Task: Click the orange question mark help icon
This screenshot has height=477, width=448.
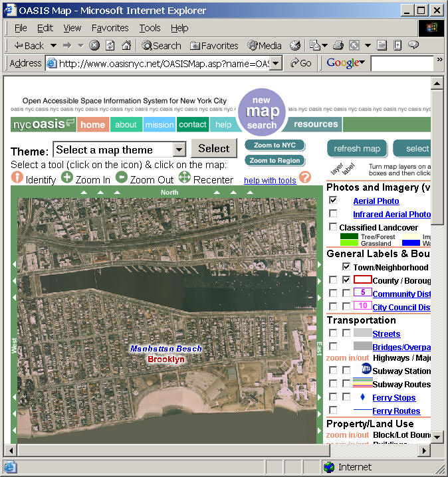Action: click(x=305, y=177)
